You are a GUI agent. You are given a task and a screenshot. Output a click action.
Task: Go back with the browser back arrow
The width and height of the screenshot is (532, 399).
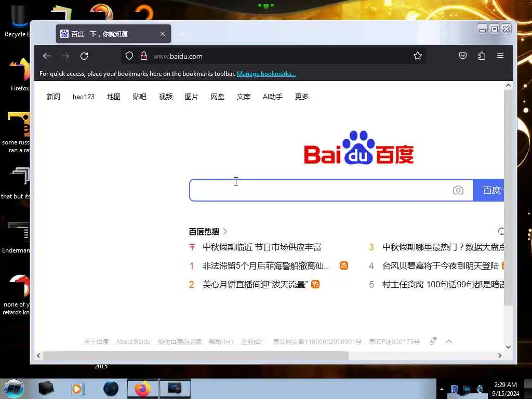pos(47,56)
